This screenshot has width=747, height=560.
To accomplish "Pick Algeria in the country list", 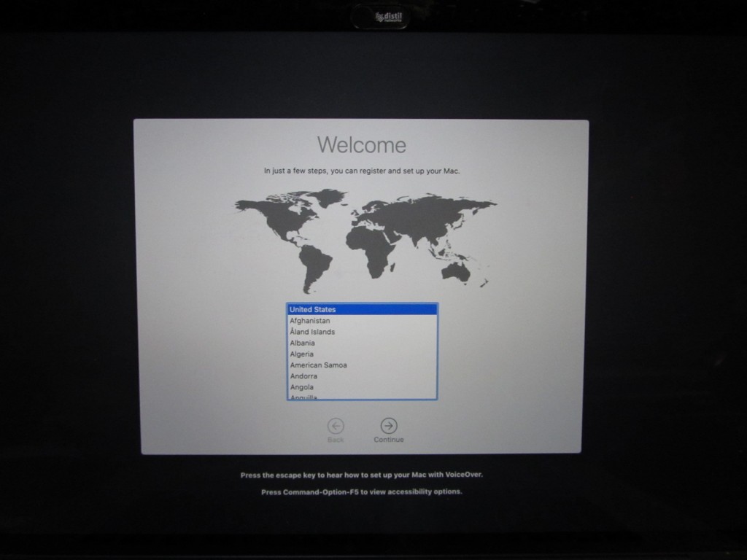I will point(362,354).
